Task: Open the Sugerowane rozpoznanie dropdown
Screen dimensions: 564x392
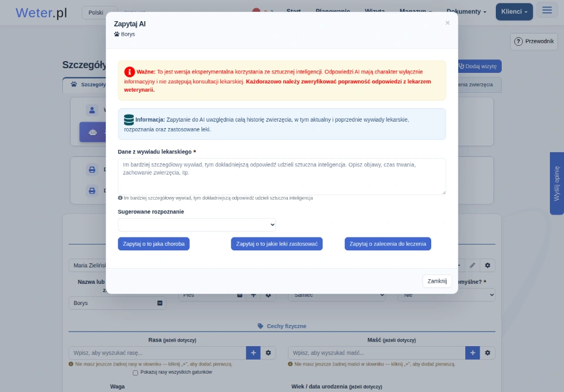Action: [197, 225]
